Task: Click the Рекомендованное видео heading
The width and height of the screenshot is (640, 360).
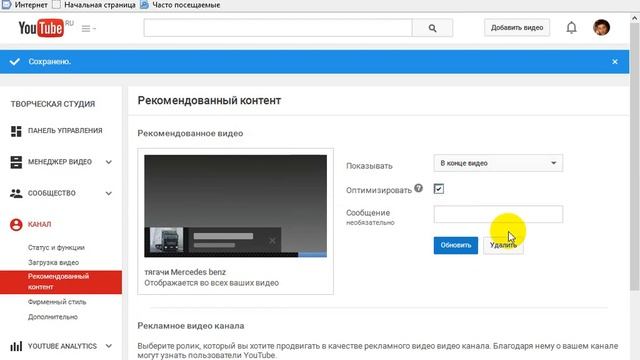Action: pos(190,133)
